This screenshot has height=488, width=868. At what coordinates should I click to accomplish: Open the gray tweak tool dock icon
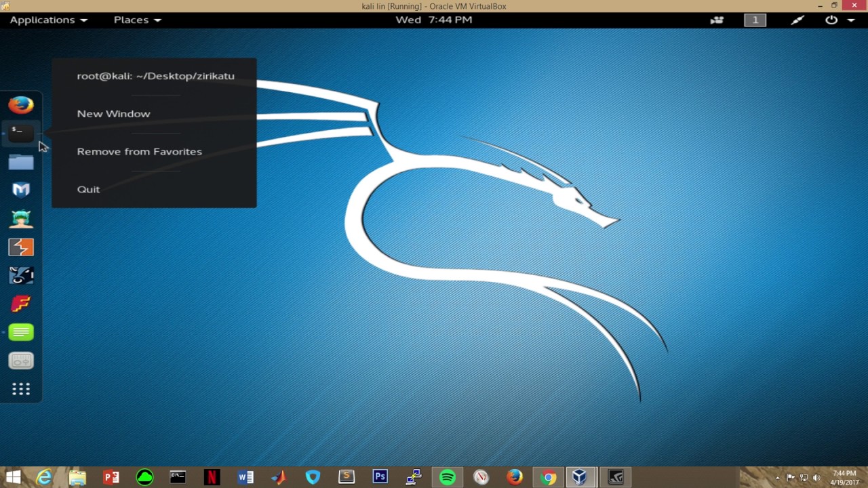pyautogui.click(x=21, y=361)
